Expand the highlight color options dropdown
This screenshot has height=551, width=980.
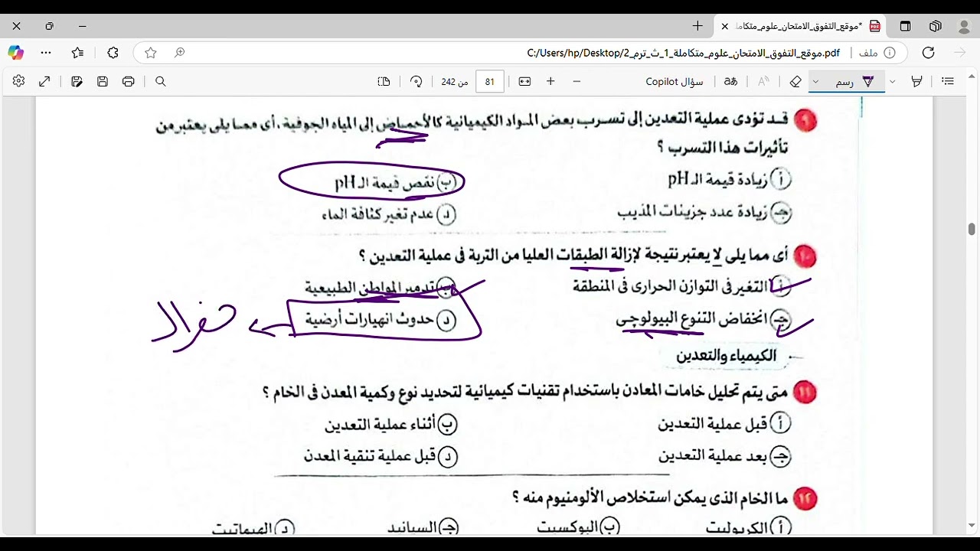(893, 81)
